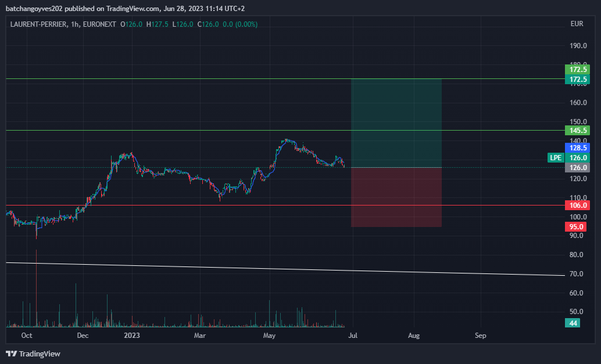Click the published-by header text at top
This screenshot has width=601, height=364.
point(125,9)
